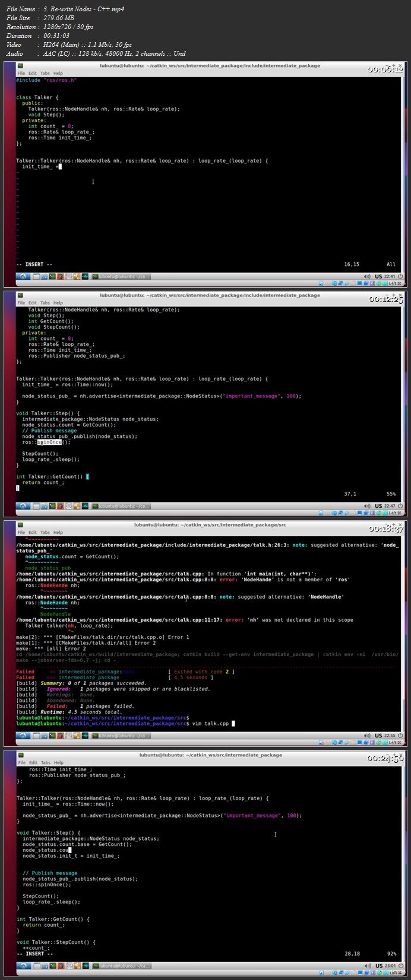Click the '37,1' cursor position in the second frame
Screen dimensions: 411x980
(x=350, y=494)
